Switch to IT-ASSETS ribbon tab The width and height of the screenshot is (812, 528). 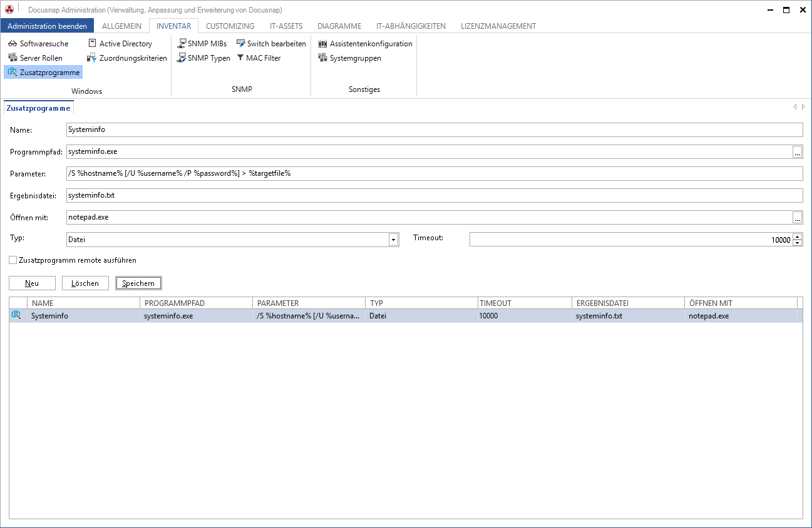click(x=286, y=26)
